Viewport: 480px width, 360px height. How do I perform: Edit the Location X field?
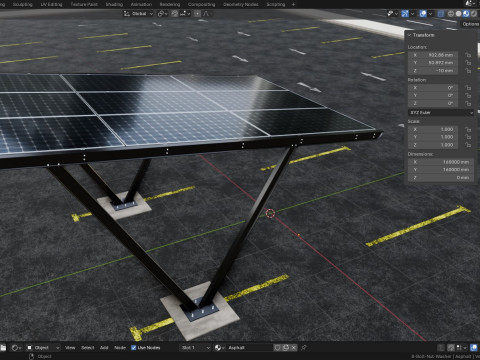pos(433,55)
